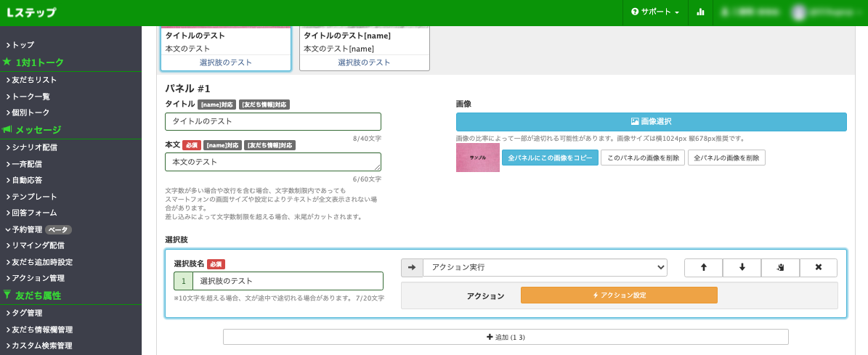Select the second preview card タイトルのテスト[name]
Image resolution: width=868 pixels, height=355 pixels.
coord(364,49)
